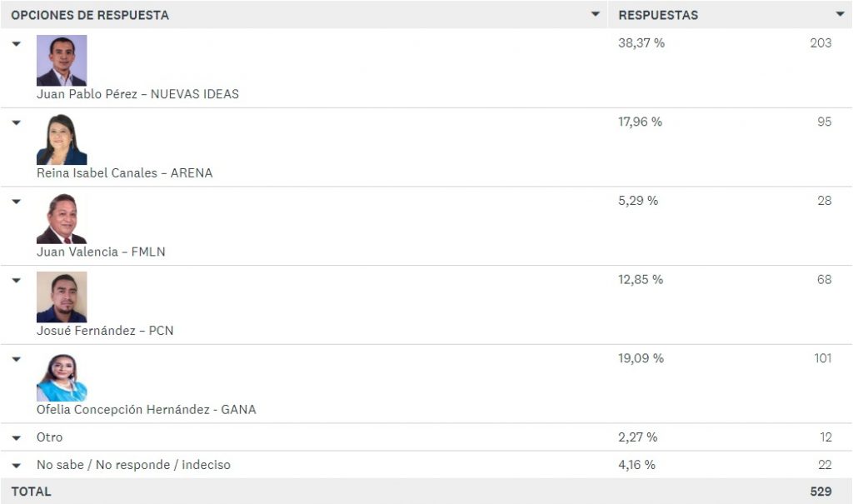Expand the Reina Isabel Canales row arrow
The height and width of the screenshot is (504, 853).
pos(17,122)
